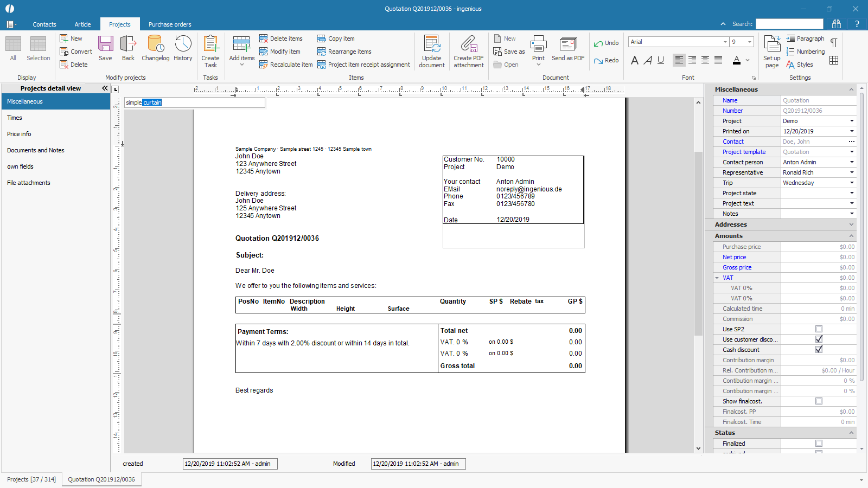The height and width of the screenshot is (488, 868).
Task: Expand the Addresses section
Action: pos(851,224)
